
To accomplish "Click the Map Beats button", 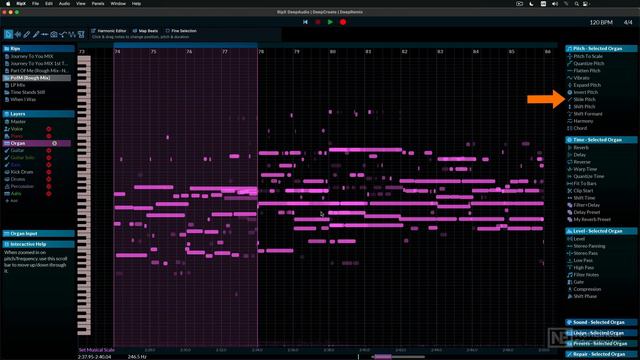I will tap(145, 31).
